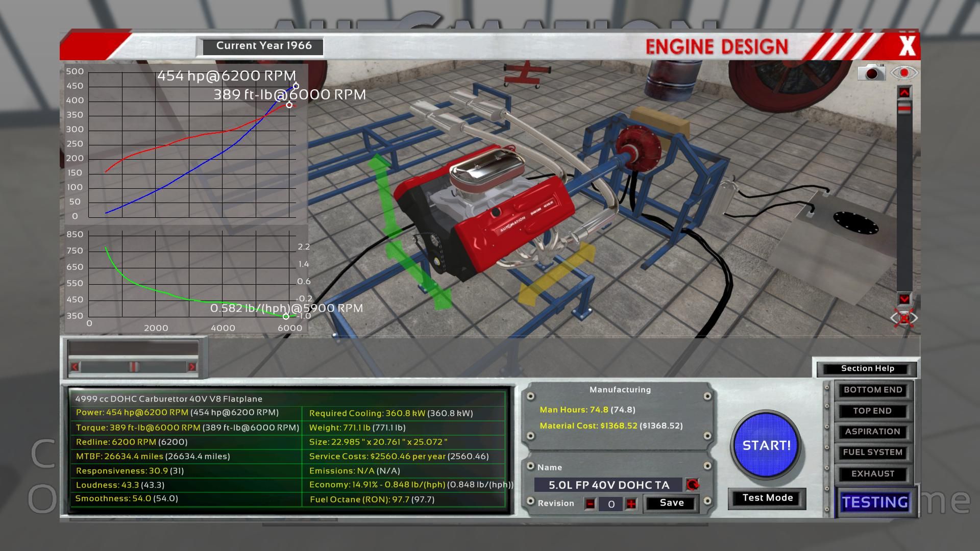Viewport: 980px width, 551px height.
Task: Open the EXHAUST section tab
Action: click(x=872, y=474)
